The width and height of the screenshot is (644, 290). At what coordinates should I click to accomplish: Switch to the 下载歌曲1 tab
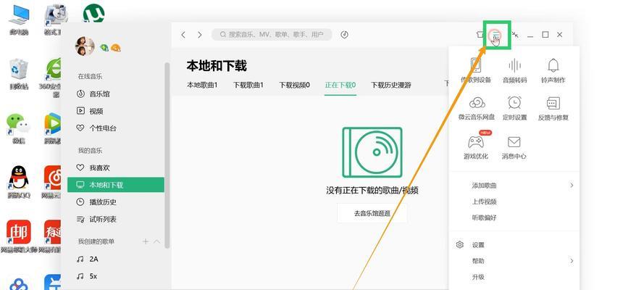click(248, 85)
